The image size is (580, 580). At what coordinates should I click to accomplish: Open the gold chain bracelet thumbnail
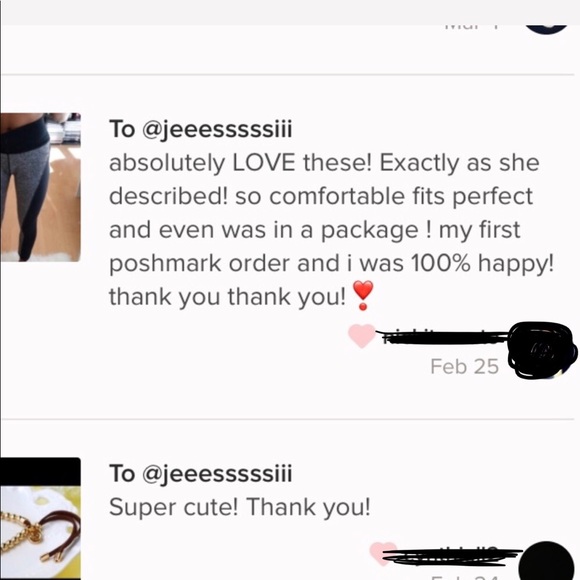[x=40, y=519]
